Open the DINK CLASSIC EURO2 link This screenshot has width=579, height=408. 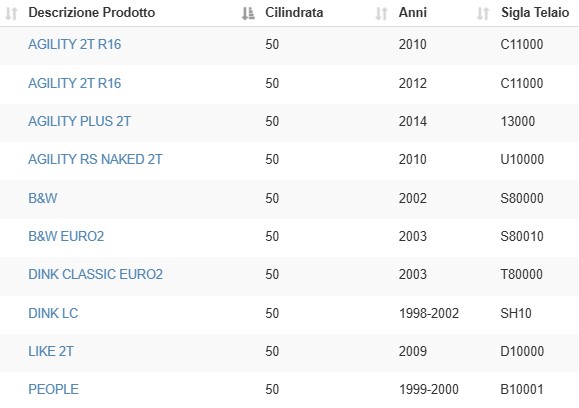[x=96, y=274]
